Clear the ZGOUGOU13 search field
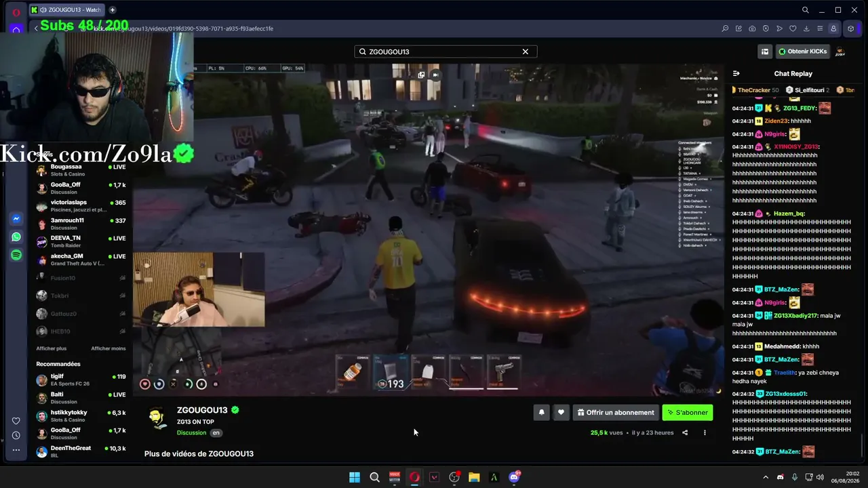868x488 pixels. (x=525, y=52)
